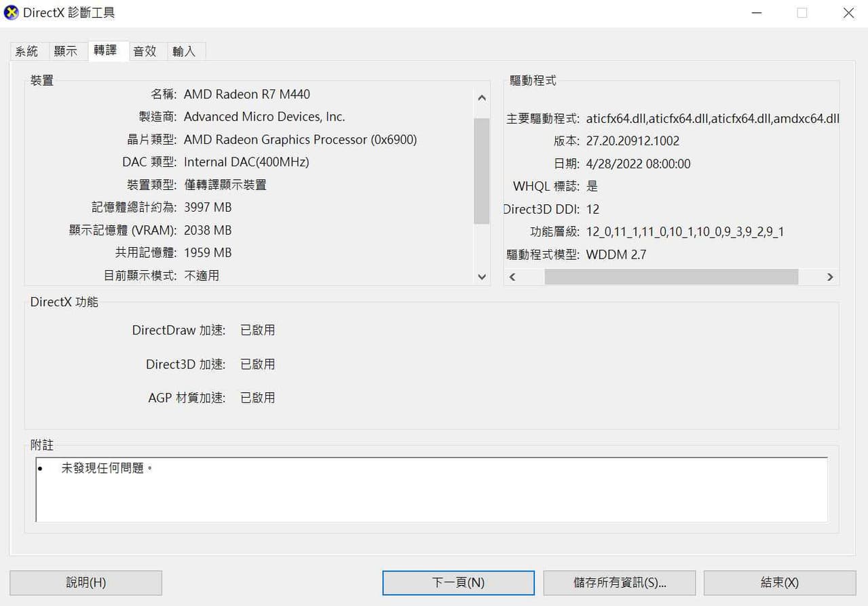Click the device panel vertical scrollbar thumb

point(482,170)
